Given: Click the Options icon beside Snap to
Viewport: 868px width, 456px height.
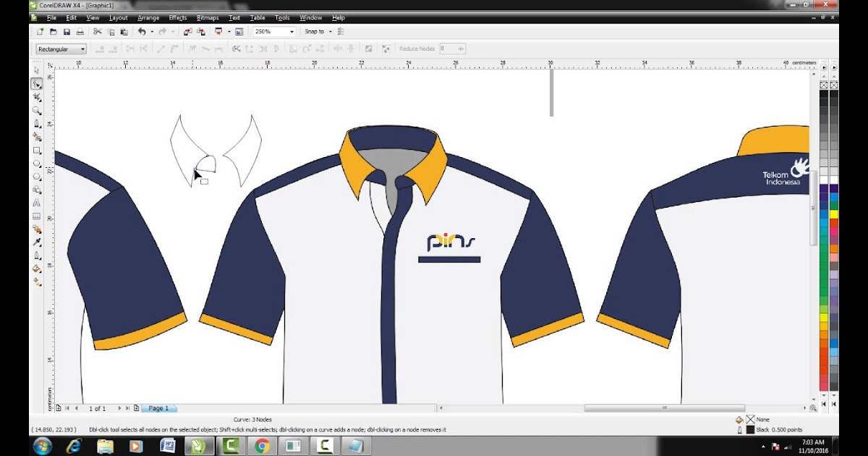Looking at the screenshot, I should [x=341, y=32].
